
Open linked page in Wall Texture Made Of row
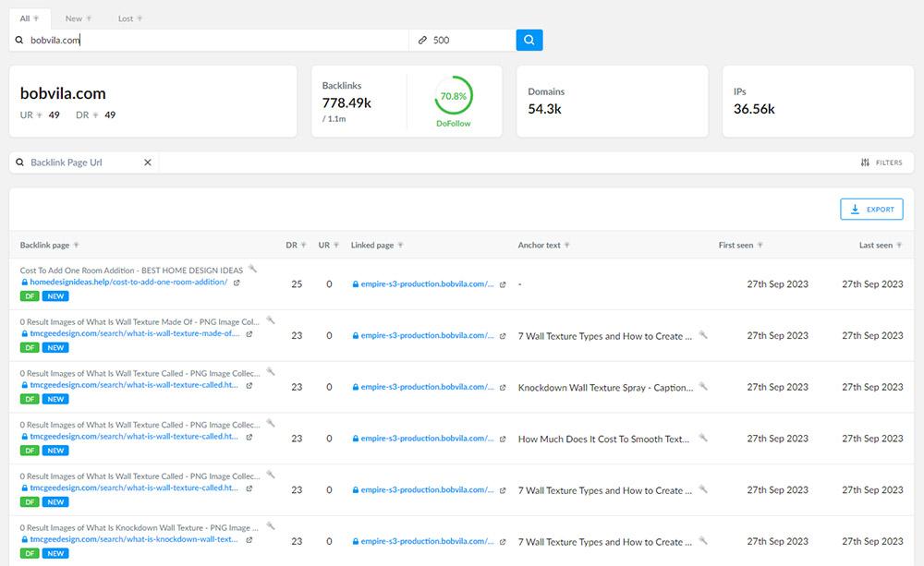tap(427, 335)
